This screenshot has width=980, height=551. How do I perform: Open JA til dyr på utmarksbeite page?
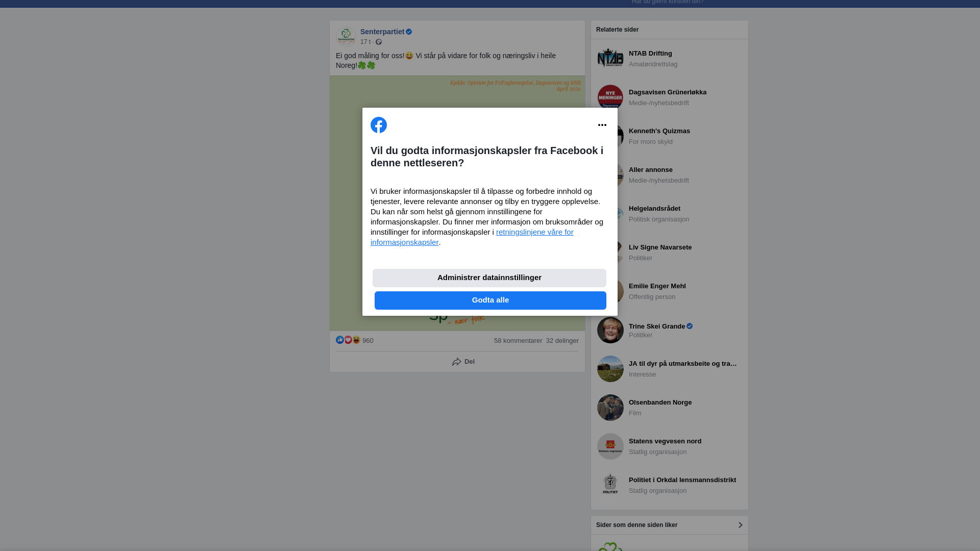click(x=683, y=364)
